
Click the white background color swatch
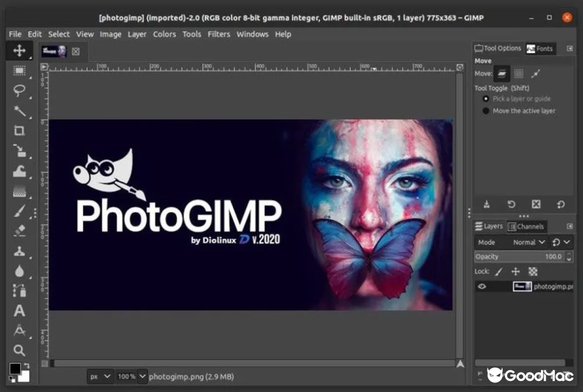[24, 377]
